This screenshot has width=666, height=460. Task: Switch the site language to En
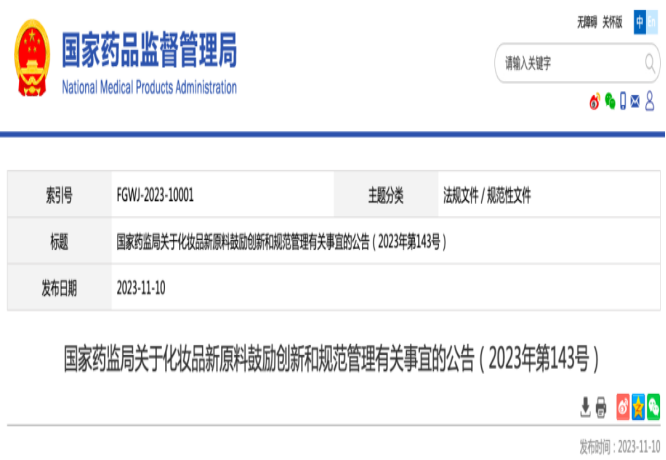(x=652, y=22)
